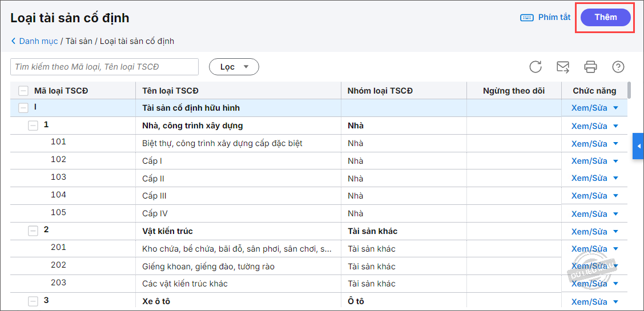Toggle the header checkbox beside Mã loại TSCĐ
This screenshot has width=644, height=311.
click(x=23, y=91)
